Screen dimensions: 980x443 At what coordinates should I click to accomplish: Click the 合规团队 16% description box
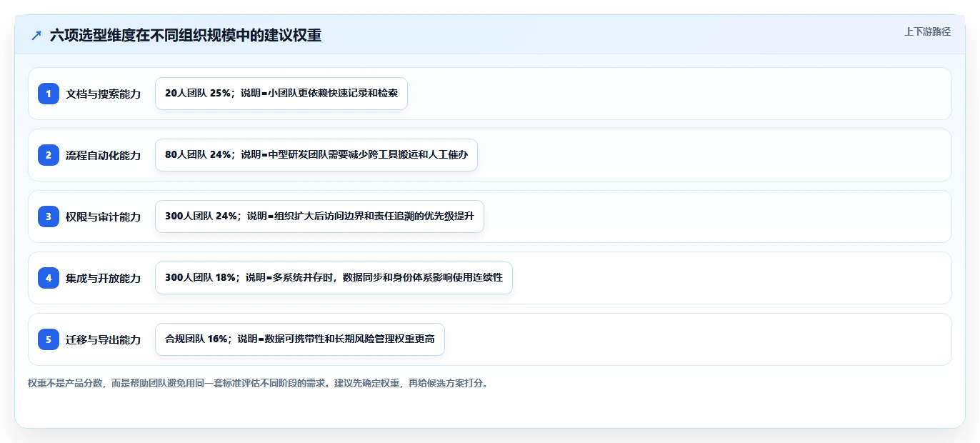coord(300,339)
